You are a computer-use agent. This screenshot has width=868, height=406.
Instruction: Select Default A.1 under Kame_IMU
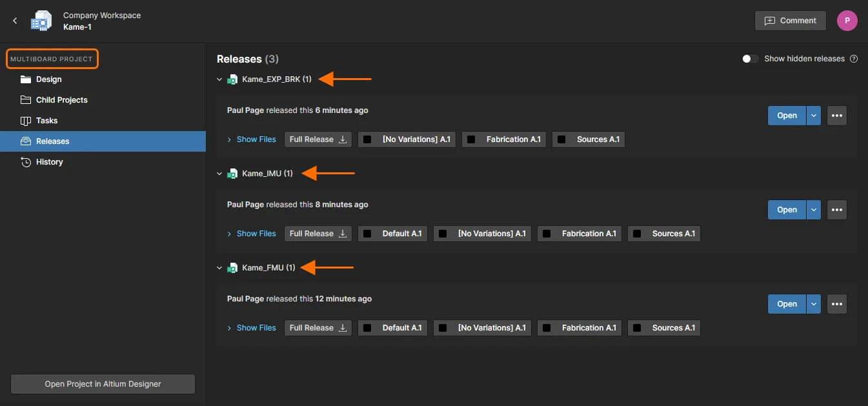coord(392,234)
